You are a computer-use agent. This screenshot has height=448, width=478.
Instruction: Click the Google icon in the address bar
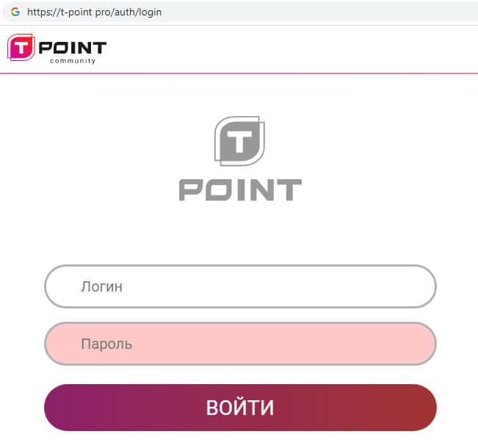pos(15,12)
